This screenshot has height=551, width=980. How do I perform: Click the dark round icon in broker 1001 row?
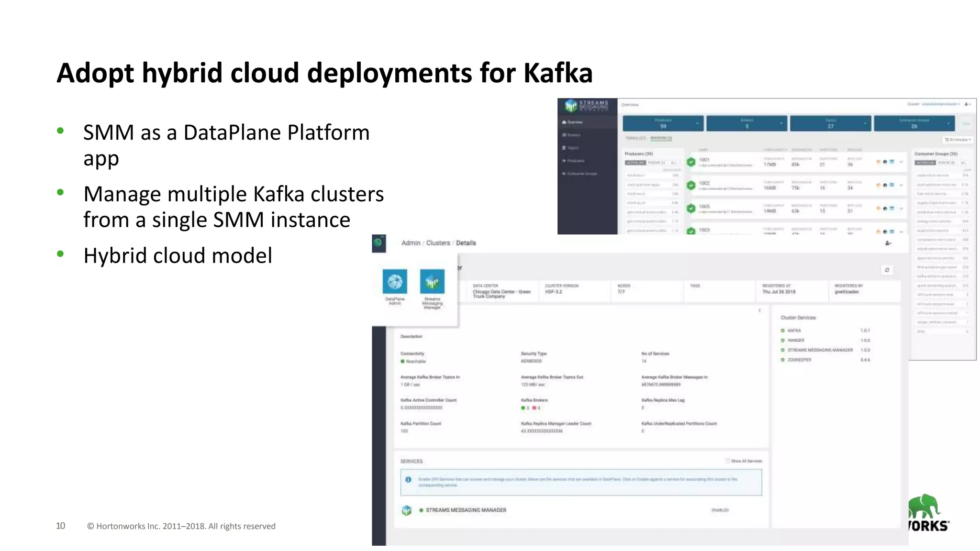click(885, 162)
